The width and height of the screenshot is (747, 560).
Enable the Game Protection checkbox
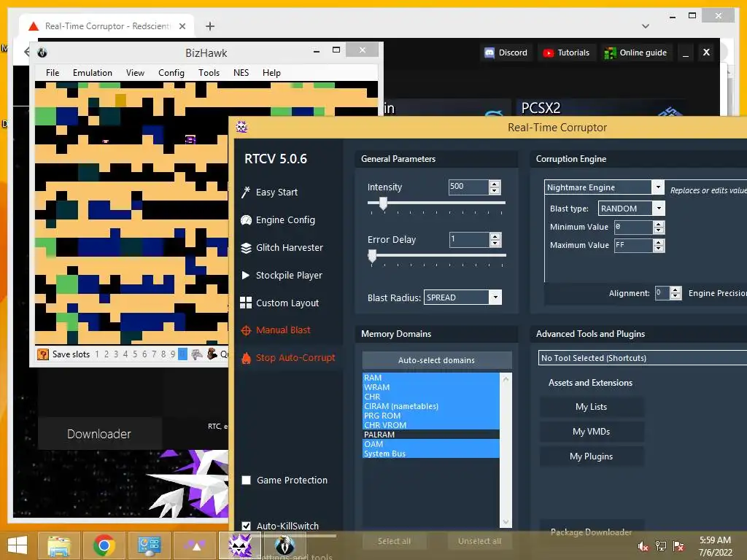(x=247, y=480)
